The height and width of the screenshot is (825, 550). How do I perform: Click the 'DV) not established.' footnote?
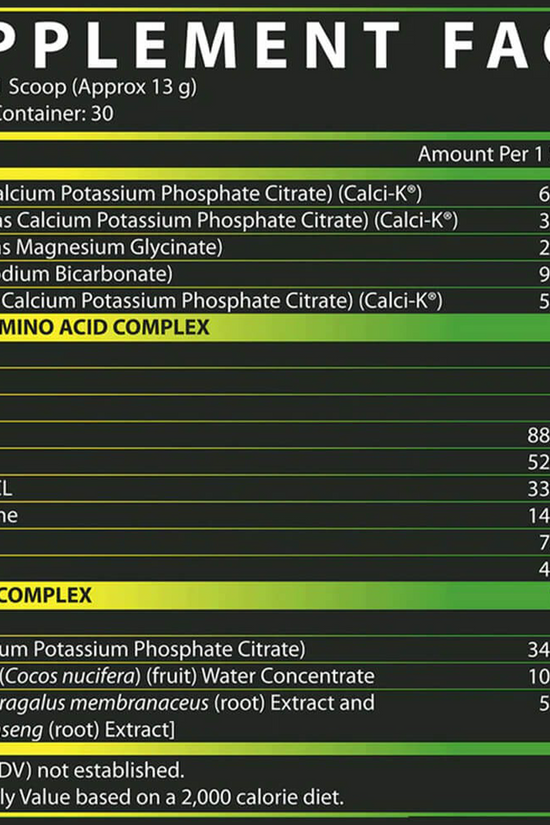point(92,770)
